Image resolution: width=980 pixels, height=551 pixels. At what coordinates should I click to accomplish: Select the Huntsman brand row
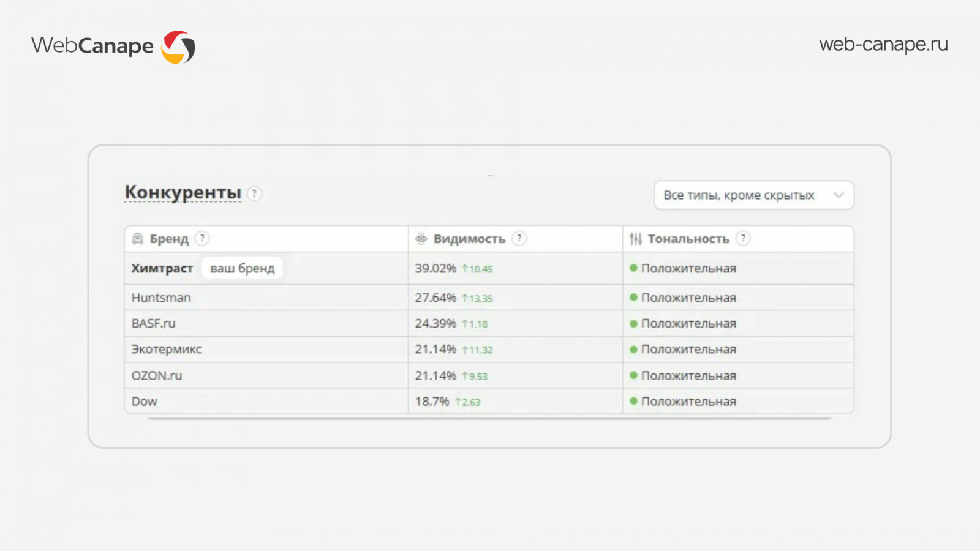489,298
